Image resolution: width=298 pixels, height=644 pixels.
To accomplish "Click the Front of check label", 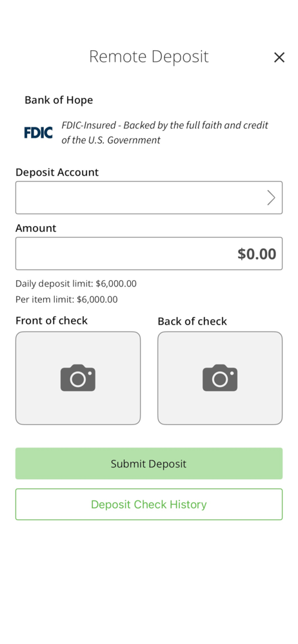I will tap(52, 320).
